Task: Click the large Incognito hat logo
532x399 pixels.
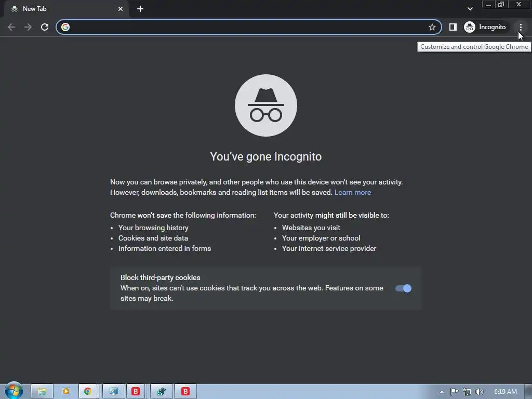Action: tap(266, 105)
